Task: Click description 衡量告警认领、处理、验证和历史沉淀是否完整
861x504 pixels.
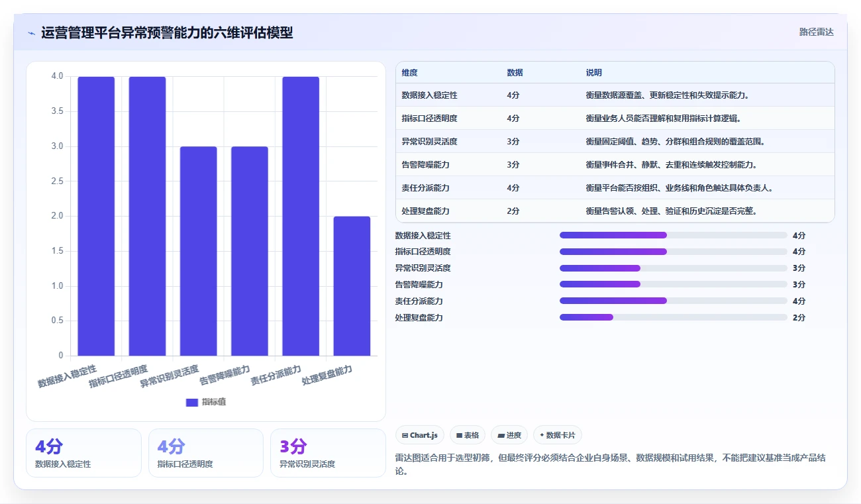Action: 672,211
